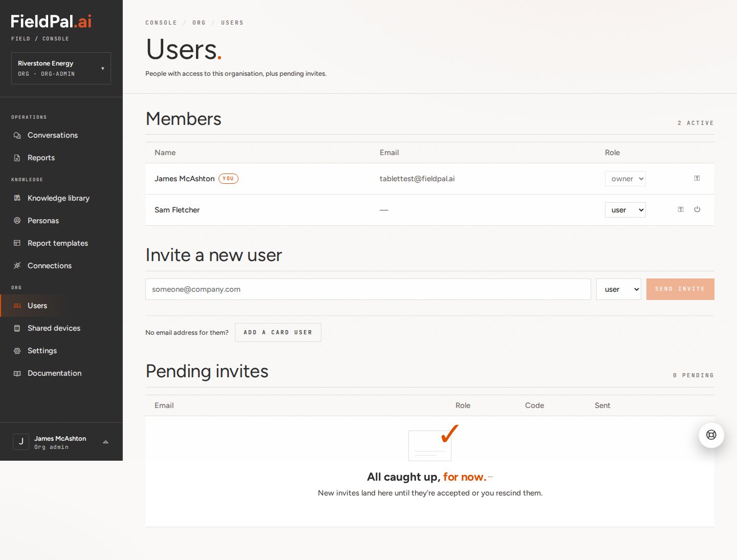Click the Name column header in Members

point(165,153)
